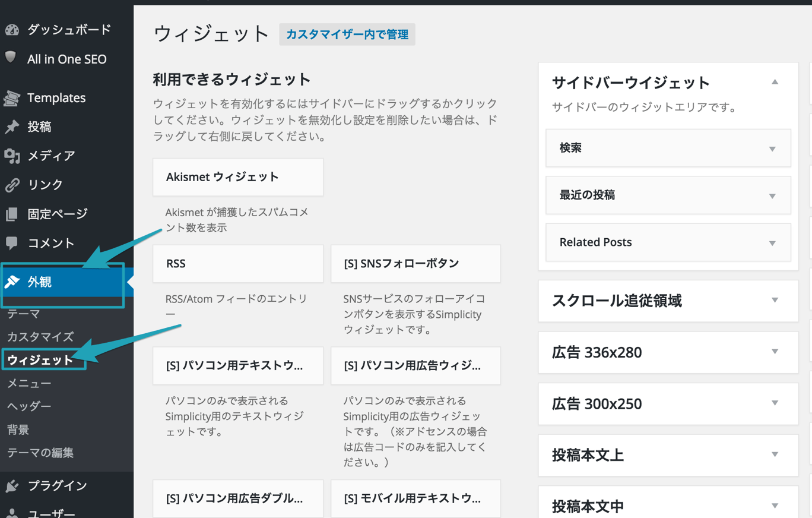Open the ヘッダー submenu link

(x=29, y=406)
